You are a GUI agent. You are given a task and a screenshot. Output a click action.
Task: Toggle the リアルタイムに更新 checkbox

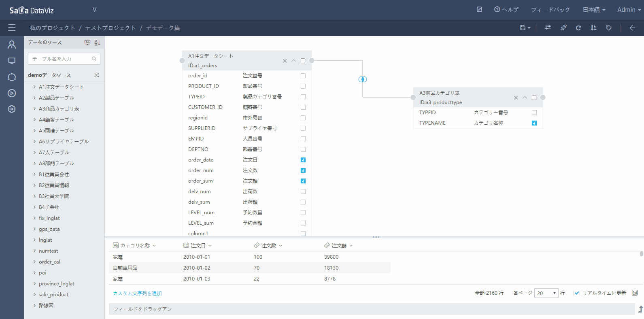pyautogui.click(x=577, y=293)
